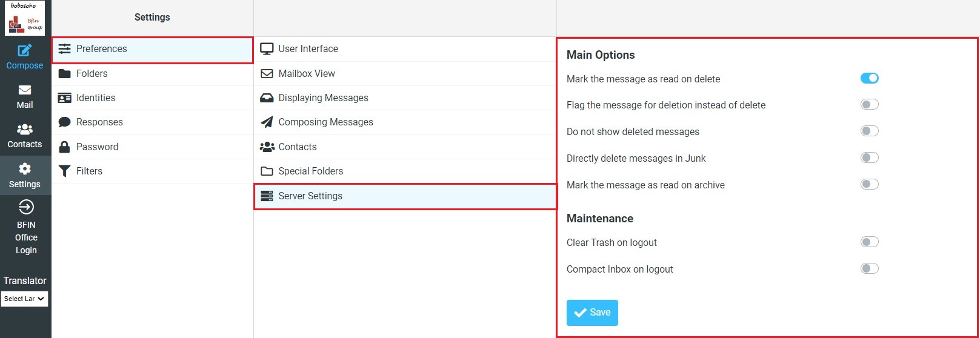This screenshot has height=338, width=980.
Task: Open Folders section via folder icon
Action: (x=65, y=74)
